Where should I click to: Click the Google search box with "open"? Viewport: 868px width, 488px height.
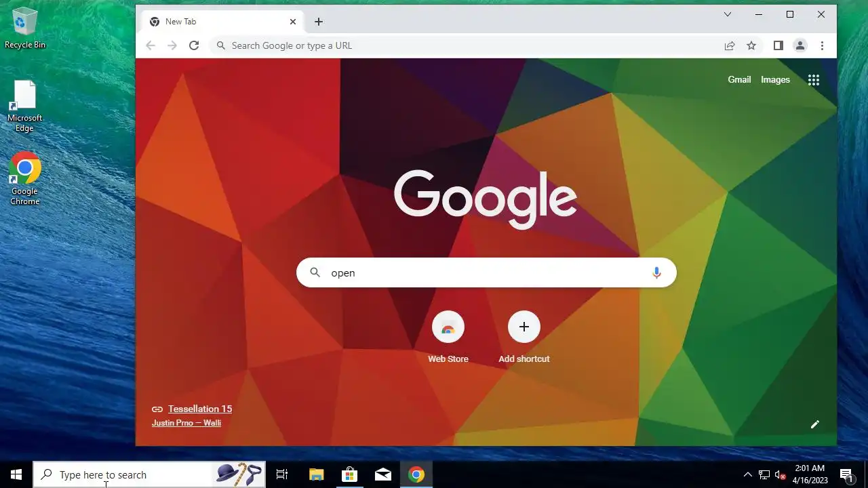coord(486,272)
